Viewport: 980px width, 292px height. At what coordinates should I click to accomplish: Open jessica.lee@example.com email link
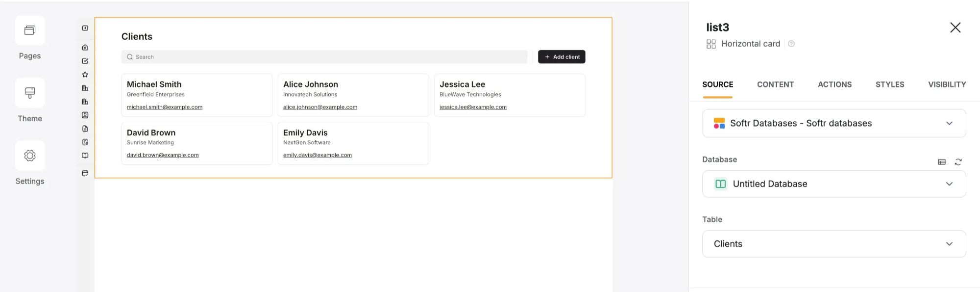(473, 107)
